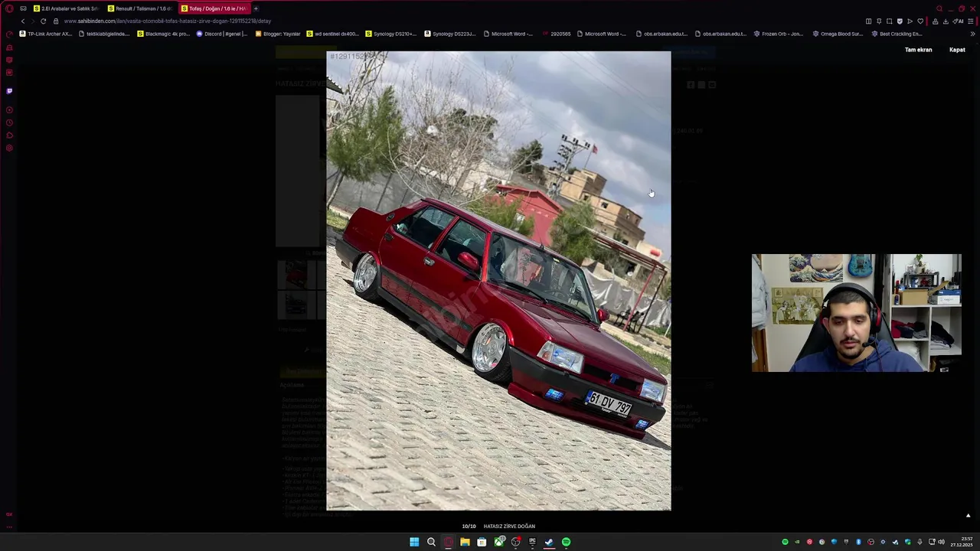The height and width of the screenshot is (551, 980).
Task: Click taskbar Search magnifier
Action: click(x=431, y=542)
